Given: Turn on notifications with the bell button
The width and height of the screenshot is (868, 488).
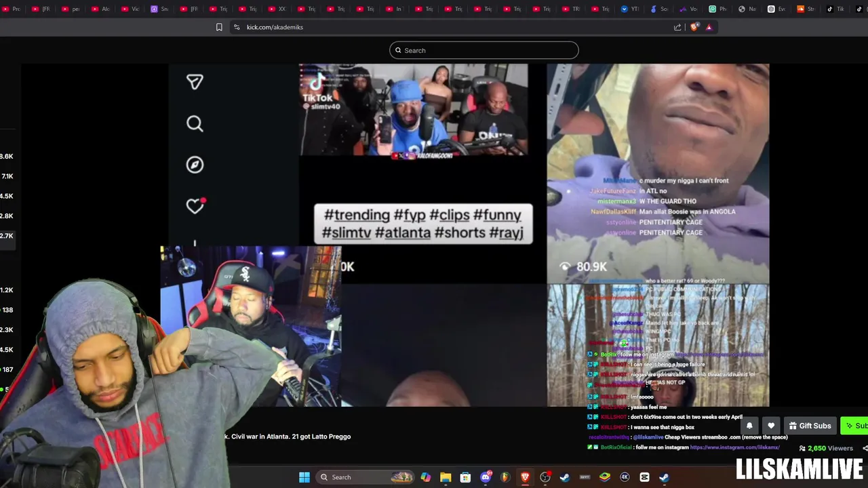Looking at the screenshot, I should [x=749, y=426].
